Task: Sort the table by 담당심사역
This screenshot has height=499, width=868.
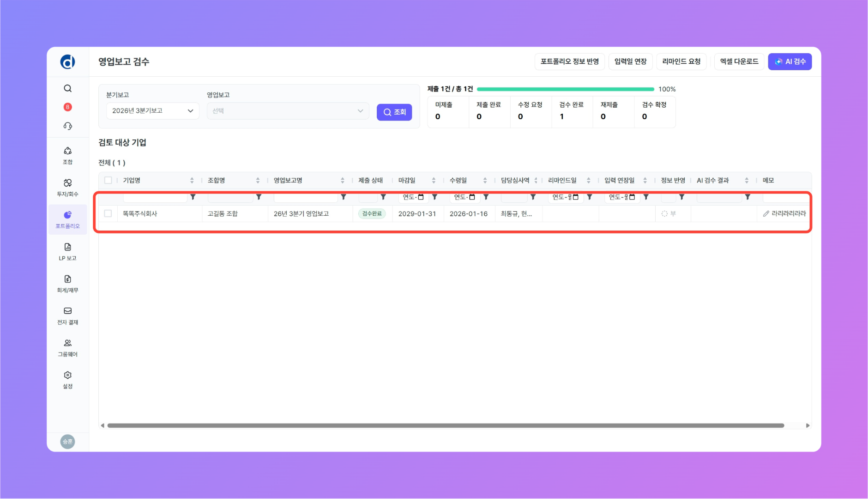Action: click(x=536, y=181)
